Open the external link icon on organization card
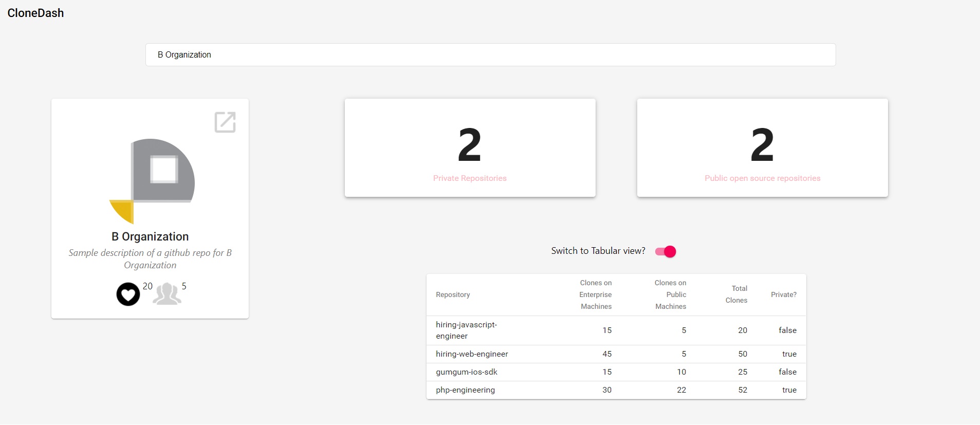This screenshot has height=425, width=980. pos(225,122)
